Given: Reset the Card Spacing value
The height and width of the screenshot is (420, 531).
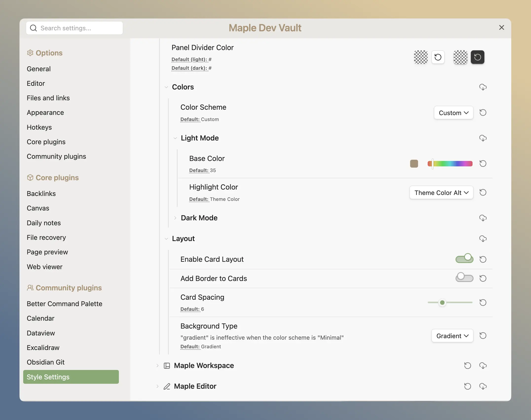Looking at the screenshot, I should 483,302.
